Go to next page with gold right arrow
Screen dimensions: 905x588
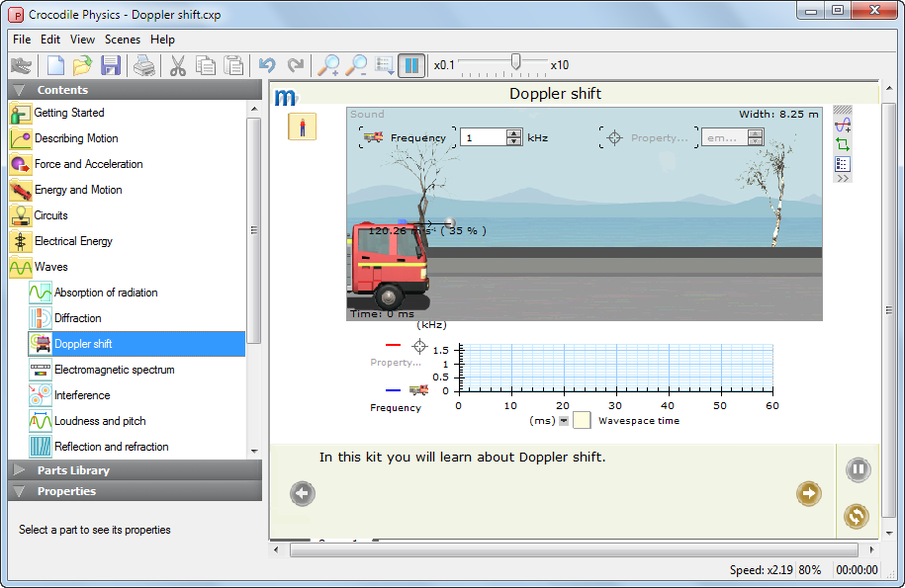809,493
